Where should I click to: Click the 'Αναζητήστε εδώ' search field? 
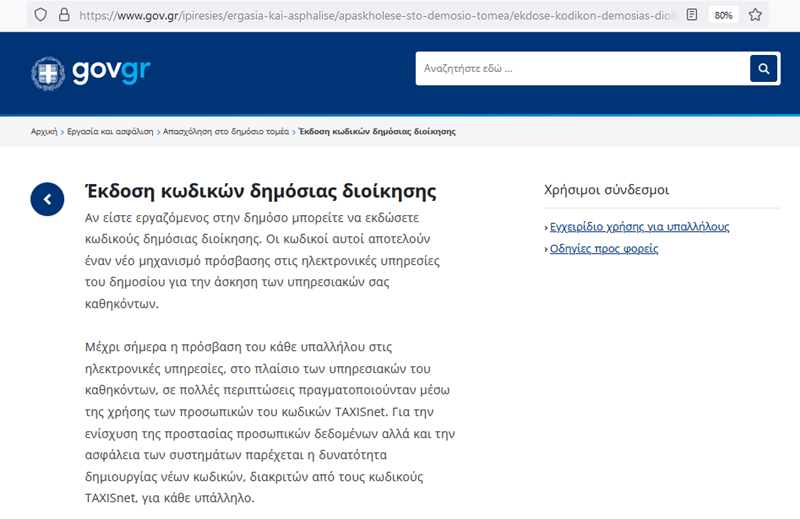click(582, 68)
